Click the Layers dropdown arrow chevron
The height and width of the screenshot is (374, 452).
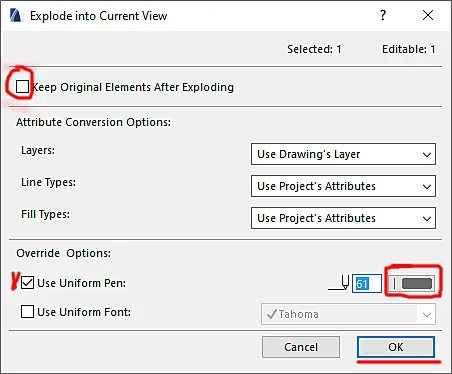pos(427,155)
